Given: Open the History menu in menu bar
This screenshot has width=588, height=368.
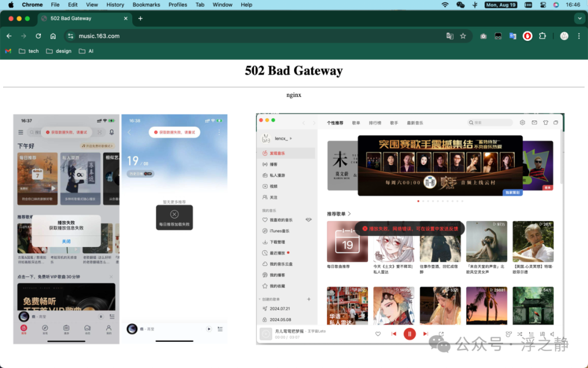Looking at the screenshot, I should (115, 4).
